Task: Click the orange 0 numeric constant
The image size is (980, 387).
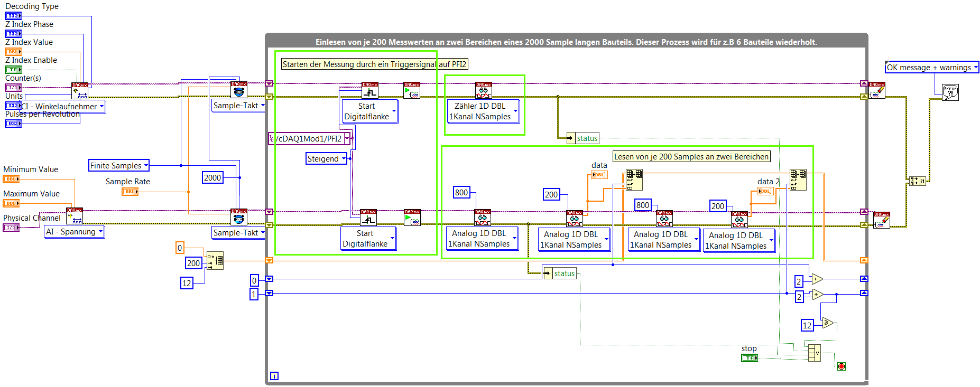Action: pos(180,248)
